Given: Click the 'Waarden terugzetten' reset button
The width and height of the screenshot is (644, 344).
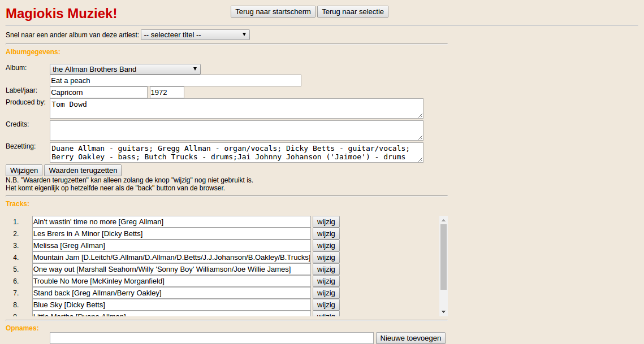Looking at the screenshot, I should tap(83, 171).
